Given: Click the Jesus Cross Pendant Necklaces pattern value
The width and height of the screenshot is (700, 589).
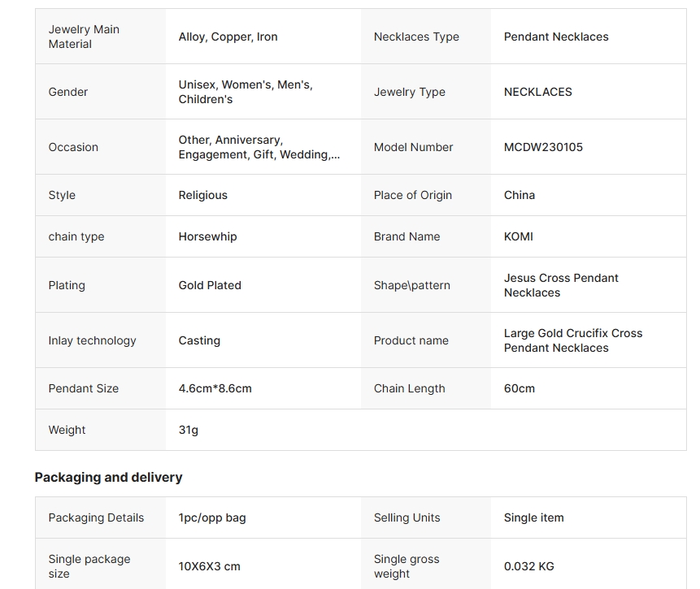Looking at the screenshot, I should (561, 285).
